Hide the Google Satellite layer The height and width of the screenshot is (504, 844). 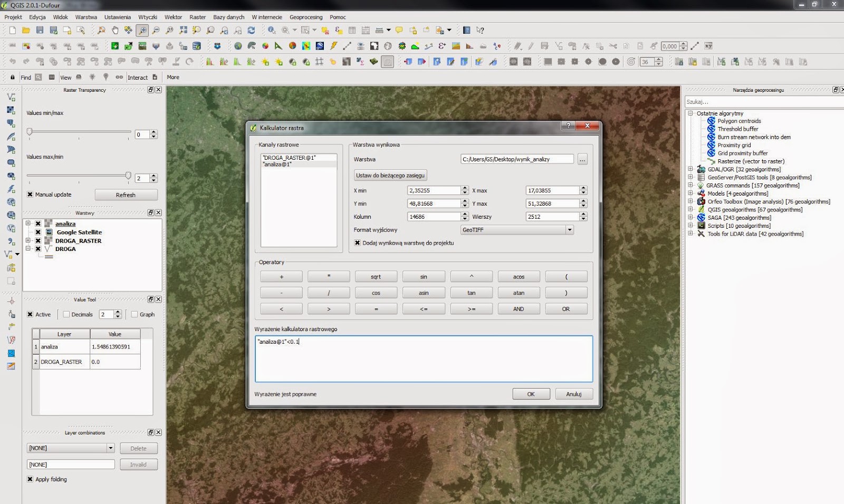pos(38,232)
